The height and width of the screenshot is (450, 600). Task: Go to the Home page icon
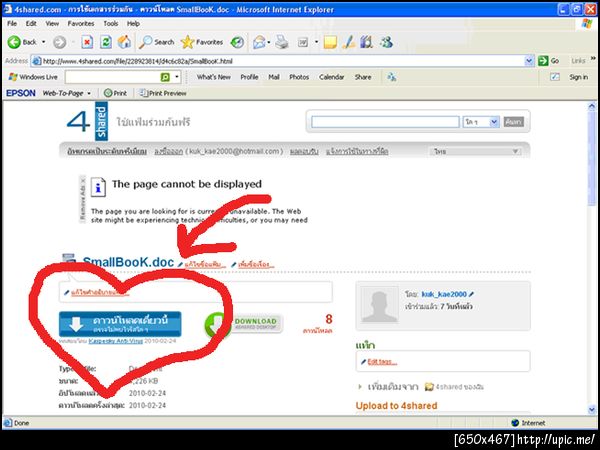point(124,42)
